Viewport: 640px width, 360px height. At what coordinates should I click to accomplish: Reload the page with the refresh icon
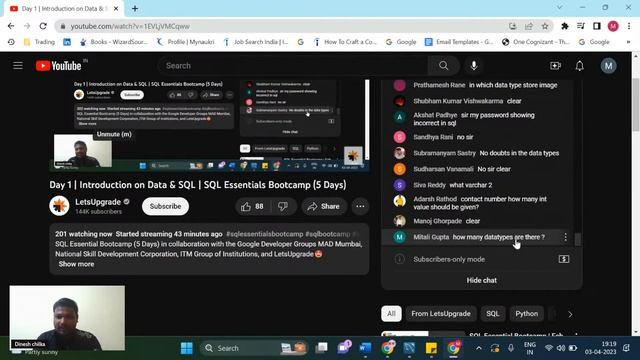(x=43, y=26)
